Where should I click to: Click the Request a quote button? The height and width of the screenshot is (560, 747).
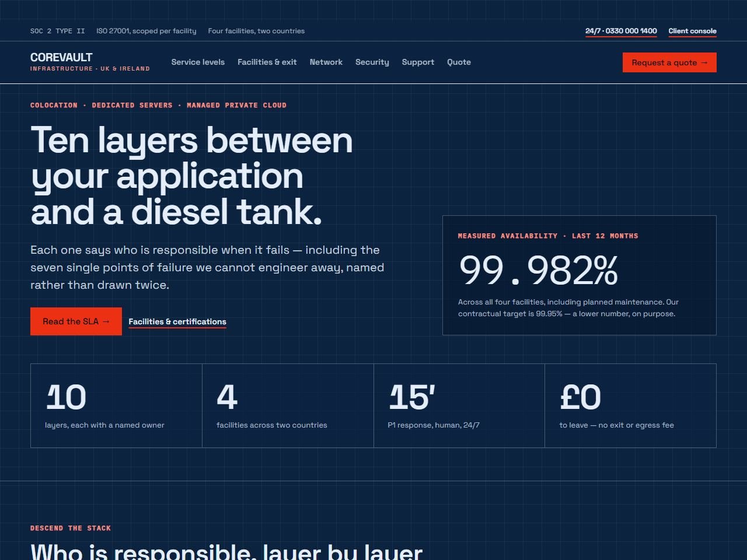[669, 62]
